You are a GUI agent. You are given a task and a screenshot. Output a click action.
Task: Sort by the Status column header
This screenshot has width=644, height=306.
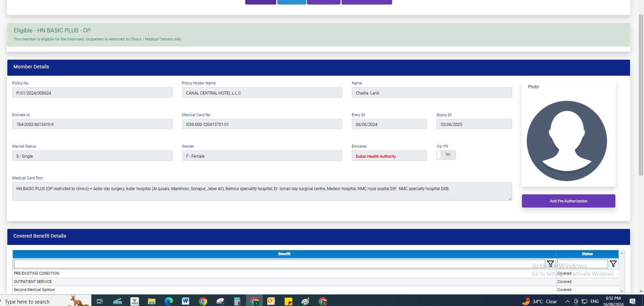click(x=587, y=254)
